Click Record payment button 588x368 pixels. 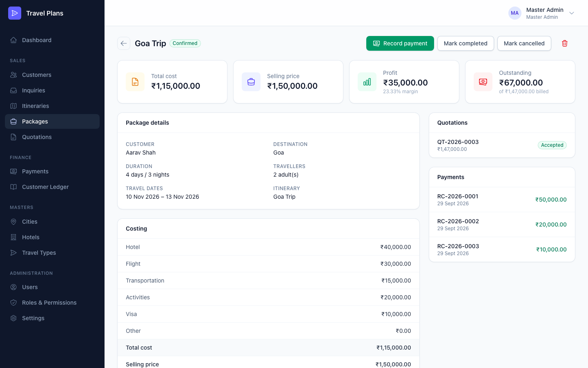(x=400, y=43)
